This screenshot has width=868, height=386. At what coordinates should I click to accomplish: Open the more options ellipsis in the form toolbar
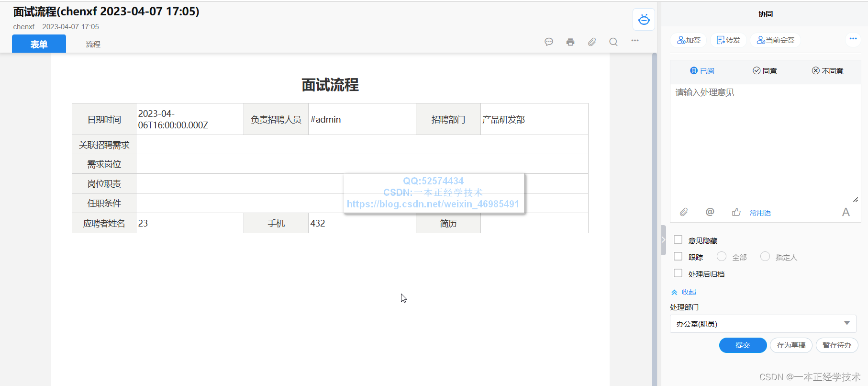point(635,41)
